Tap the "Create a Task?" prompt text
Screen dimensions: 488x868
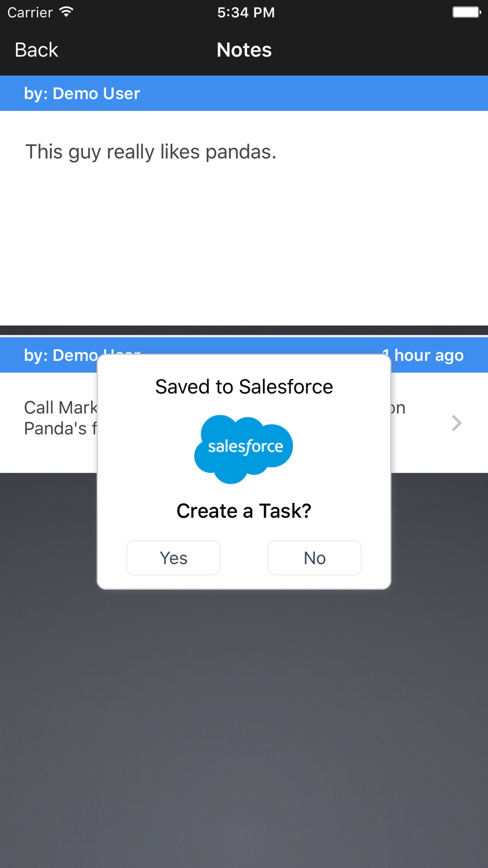point(244,511)
